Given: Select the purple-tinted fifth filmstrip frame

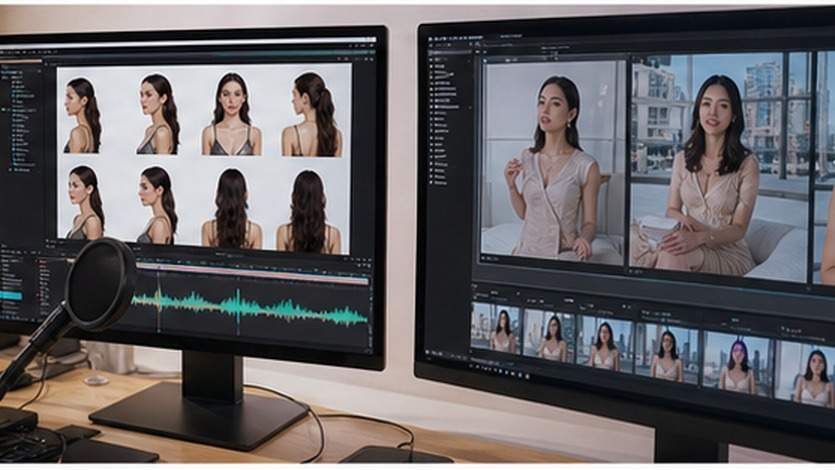Looking at the screenshot, I should 736,364.
